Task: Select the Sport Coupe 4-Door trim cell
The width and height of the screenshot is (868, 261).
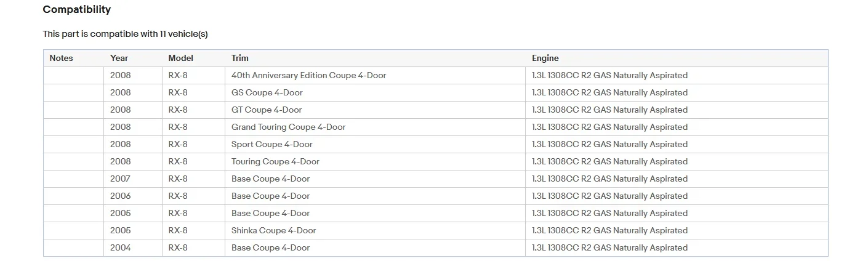Action: pyautogui.click(x=271, y=144)
